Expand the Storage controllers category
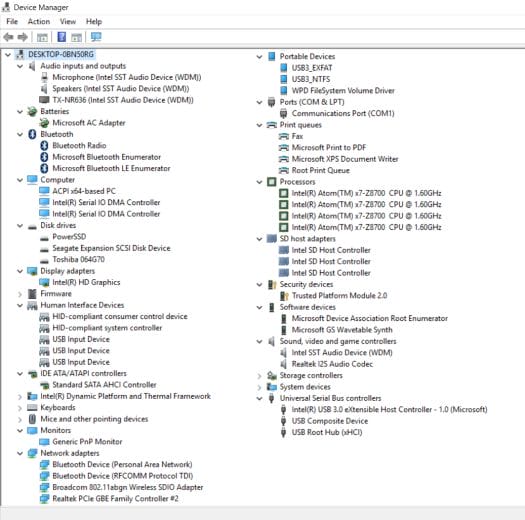The height and width of the screenshot is (520, 525). [x=259, y=376]
